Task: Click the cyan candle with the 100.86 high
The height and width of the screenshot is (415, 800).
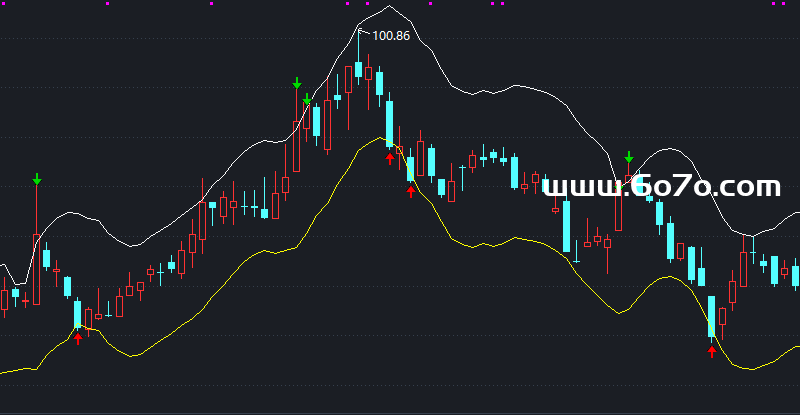Action: tap(359, 69)
